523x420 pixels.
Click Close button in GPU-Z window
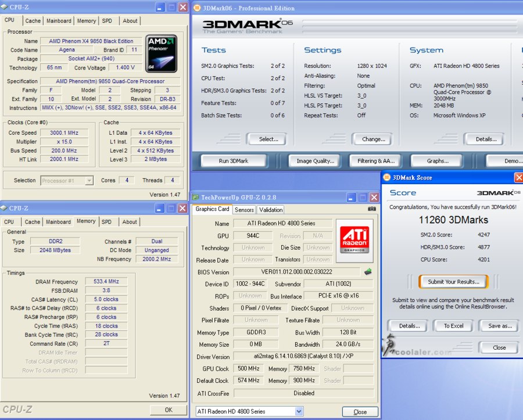point(360,412)
